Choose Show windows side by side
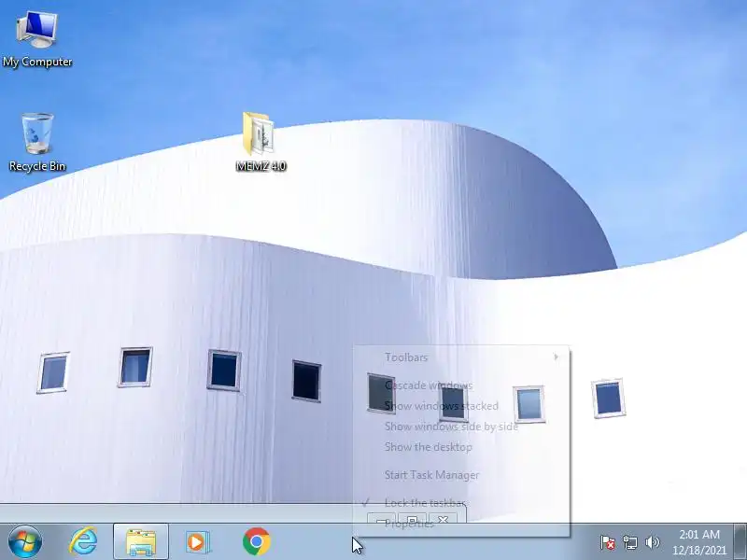Screen dimensions: 747x560 (x=461, y=427)
